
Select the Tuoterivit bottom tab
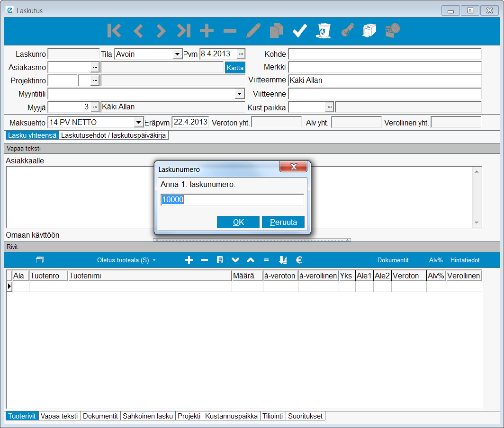pyautogui.click(x=22, y=416)
